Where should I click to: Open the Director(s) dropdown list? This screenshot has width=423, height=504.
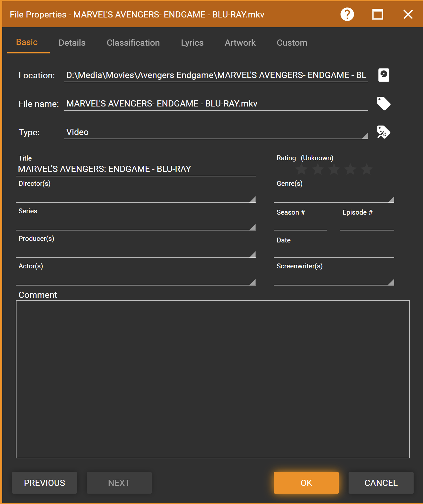[x=252, y=199]
